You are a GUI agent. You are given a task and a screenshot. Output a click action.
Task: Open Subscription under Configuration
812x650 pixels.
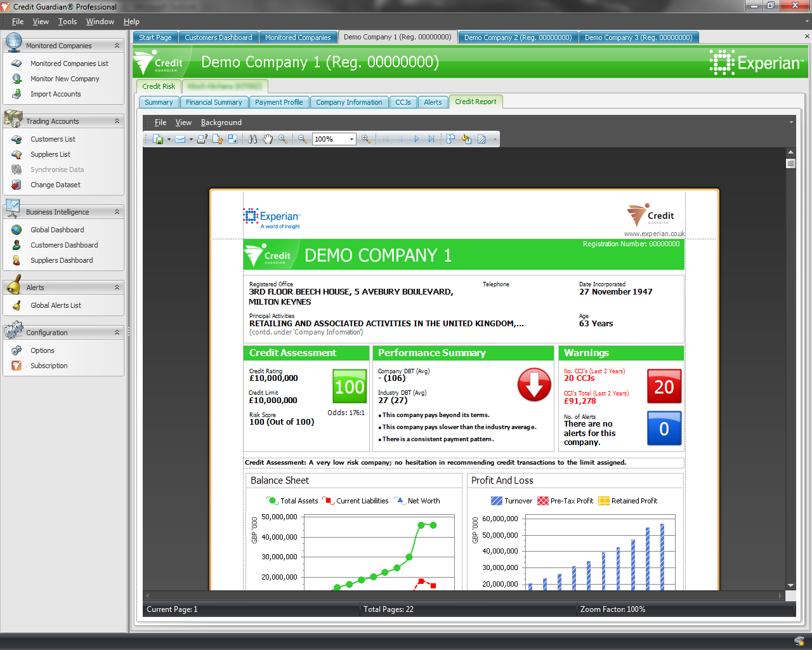[x=49, y=366]
